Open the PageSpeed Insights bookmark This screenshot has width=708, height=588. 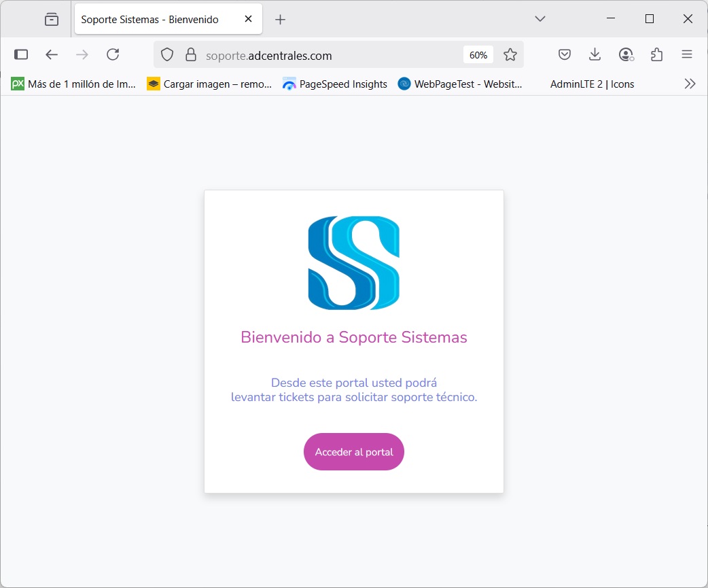[x=334, y=84]
